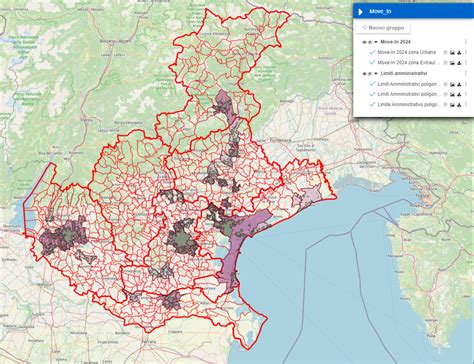Hide all layers in the Move-In 2024 group
This screenshot has height=364, width=474.
tap(370, 42)
